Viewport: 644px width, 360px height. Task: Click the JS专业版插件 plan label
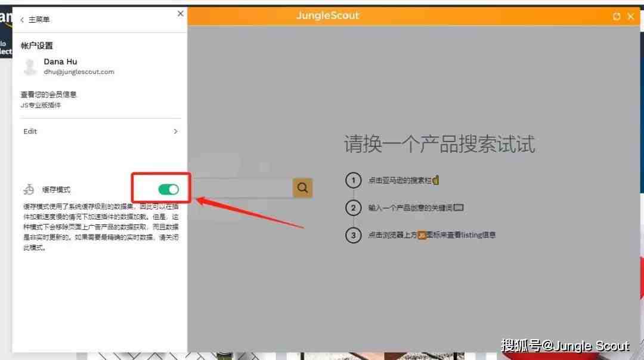coord(41,105)
